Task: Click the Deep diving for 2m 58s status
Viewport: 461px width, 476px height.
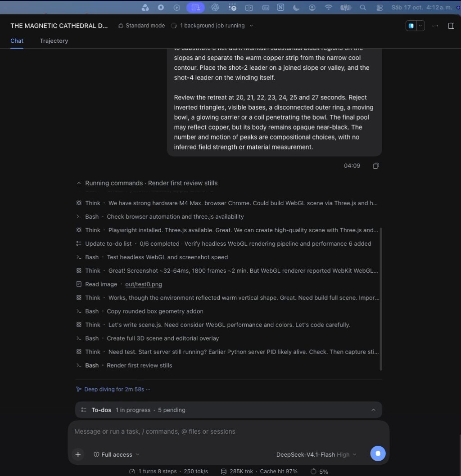Action: click(x=113, y=389)
